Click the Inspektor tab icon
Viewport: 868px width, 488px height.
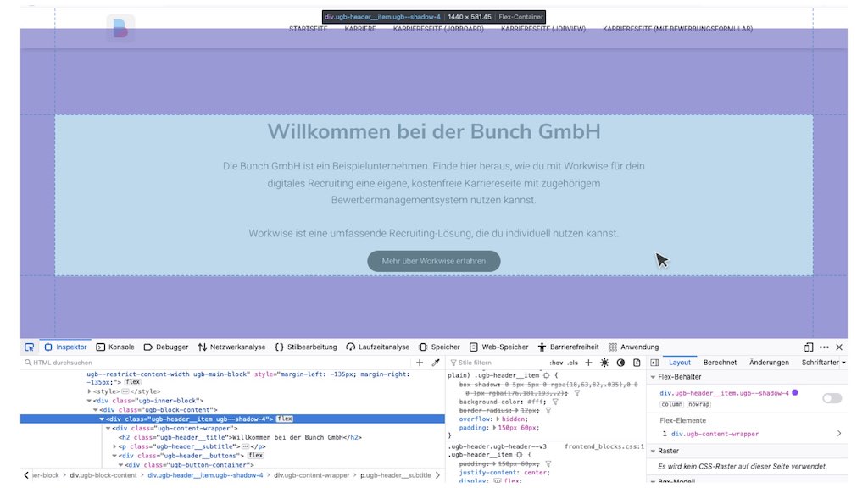48,347
